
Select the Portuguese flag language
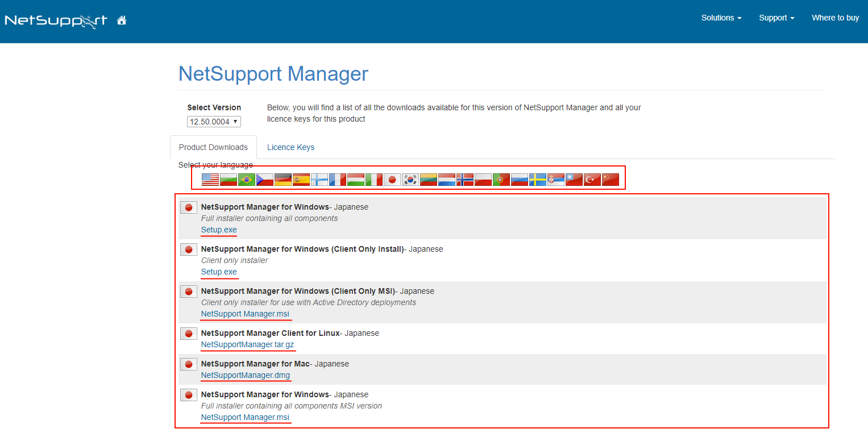(x=501, y=180)
